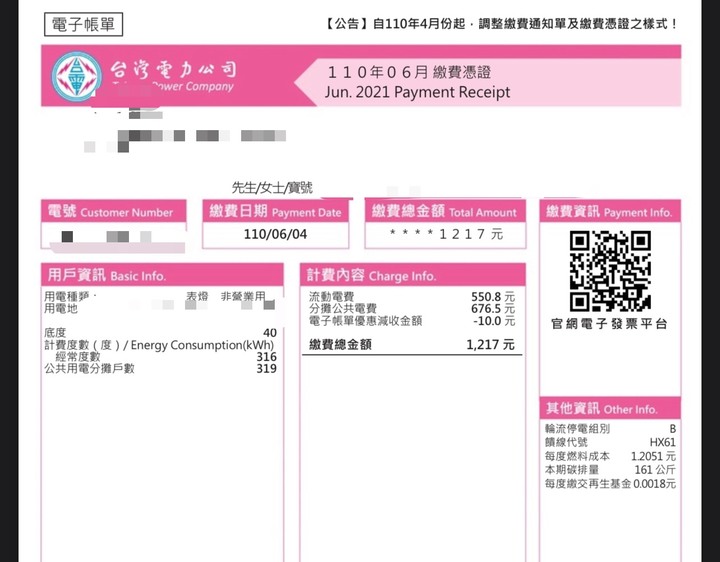Click the 經常度數 value 316
The width and height of the screenshot is (720, 562).
[x=267, y=357]
